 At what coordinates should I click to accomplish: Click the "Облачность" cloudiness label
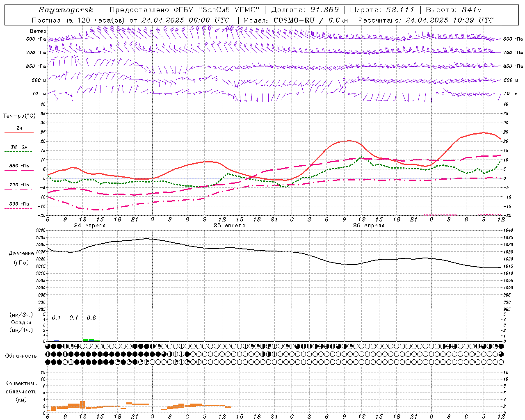[x=21, y=356]
